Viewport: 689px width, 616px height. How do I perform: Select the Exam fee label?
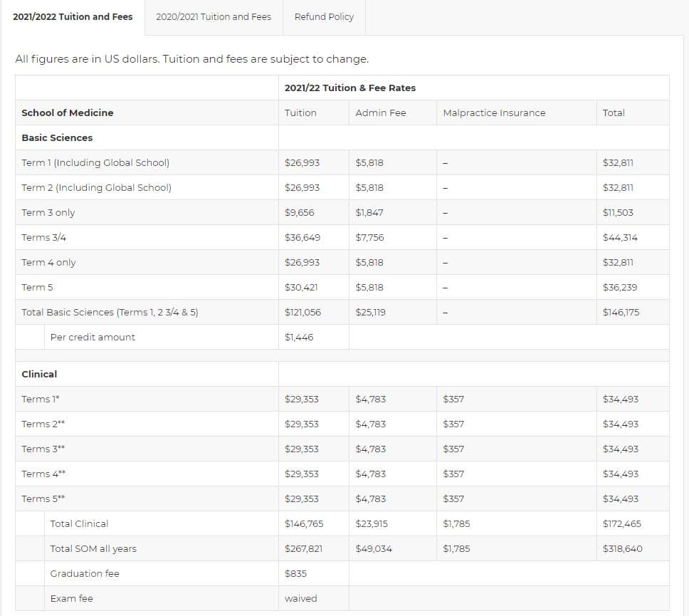(x=72, y=598)
